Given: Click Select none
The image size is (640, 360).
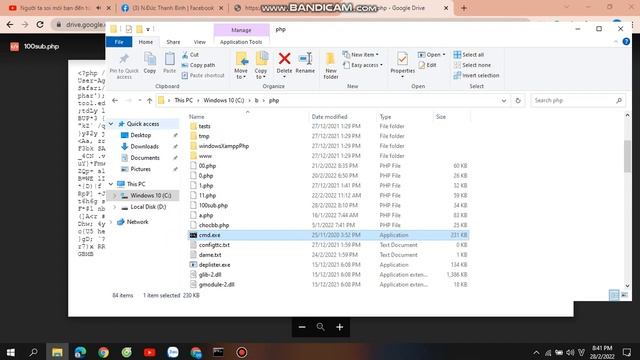Looking at the screenshot, I should coord(472,65).
